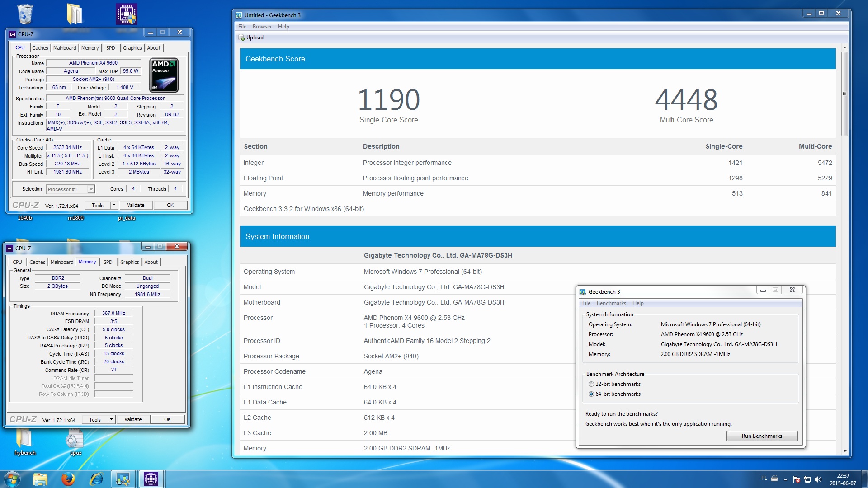Click the Untitled - Geekbench 3 window title icon
Screen dimensions: 868x488
point(239,15)
